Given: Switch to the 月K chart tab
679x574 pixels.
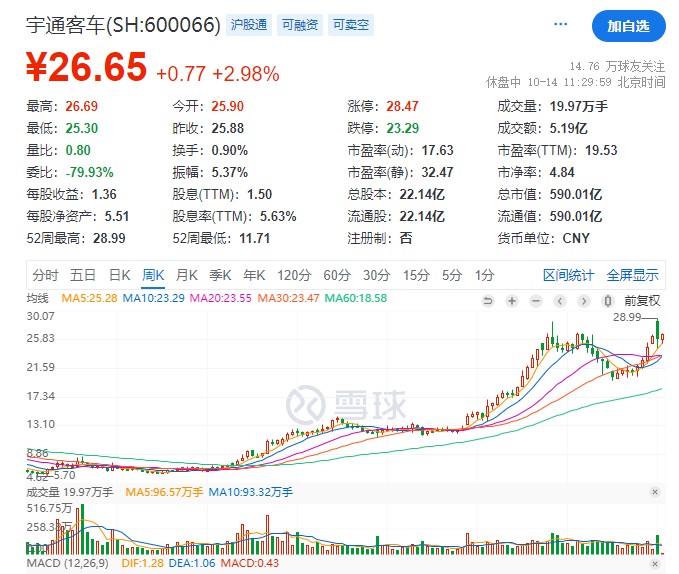Looking at the screenshot, I should (187, 275).
